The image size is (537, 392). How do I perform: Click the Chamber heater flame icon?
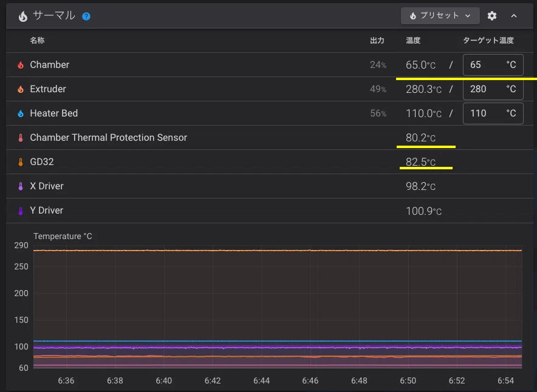pyautogui.click(x=21, y=65)
